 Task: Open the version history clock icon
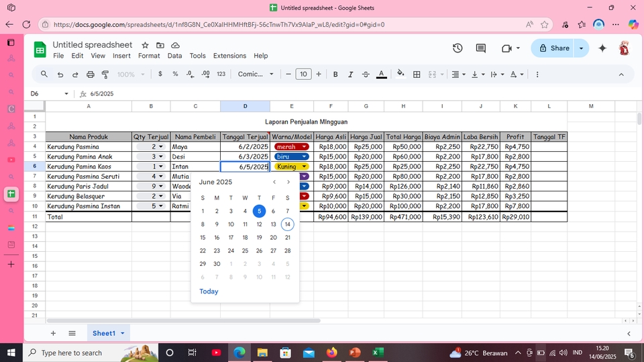tap(458, 48)
